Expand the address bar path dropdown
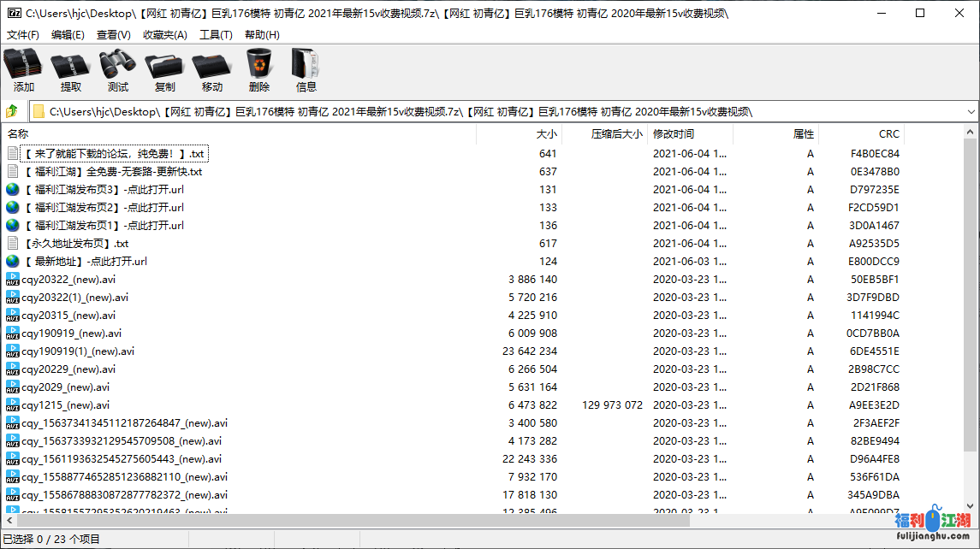 971,112
